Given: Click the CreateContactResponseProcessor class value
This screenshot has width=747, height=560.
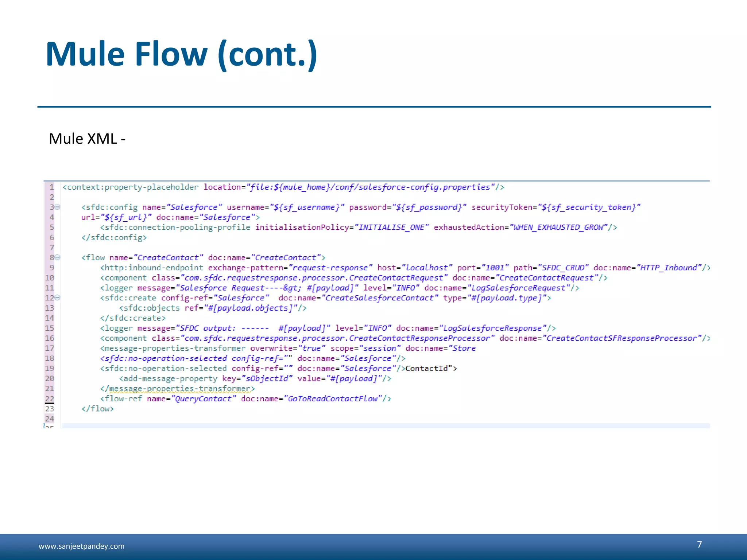Looking at the screenshot, I should pyautogui.click(x=337, y=338).
